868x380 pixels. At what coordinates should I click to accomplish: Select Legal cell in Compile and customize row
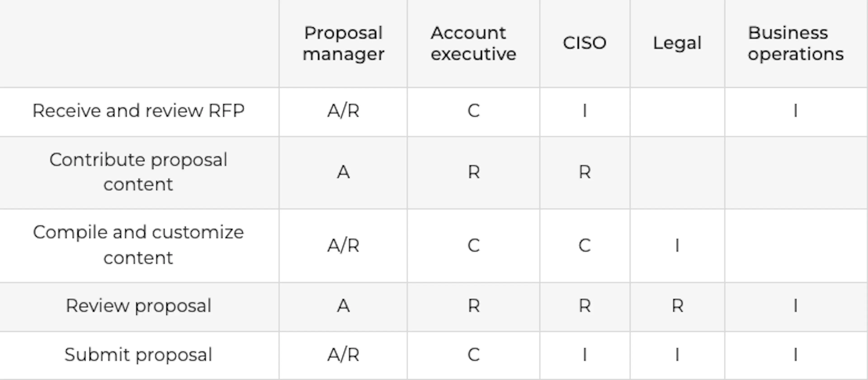point(677,245)
